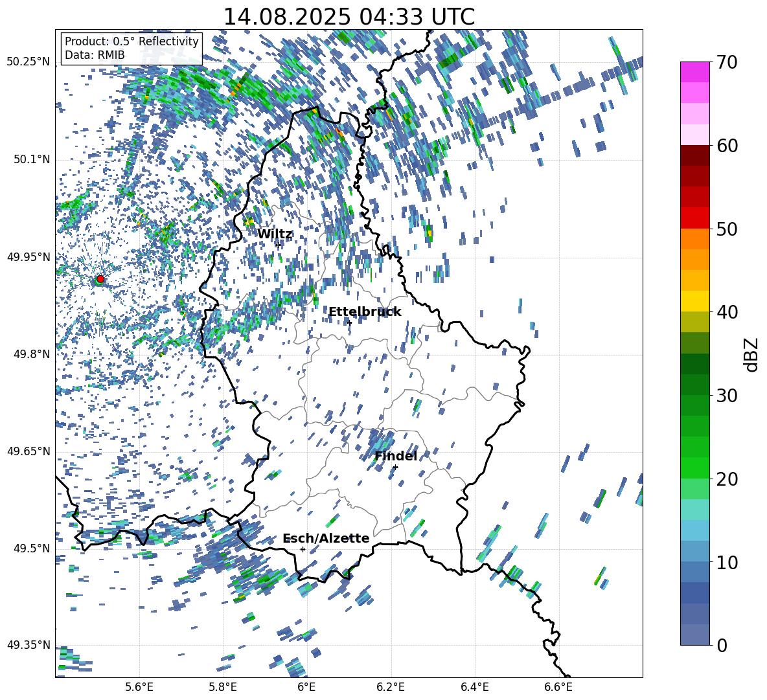This screenshot has height=700, width=767.
Task: Click the 0 tick on colorbar
Action: tap(722, 646)
